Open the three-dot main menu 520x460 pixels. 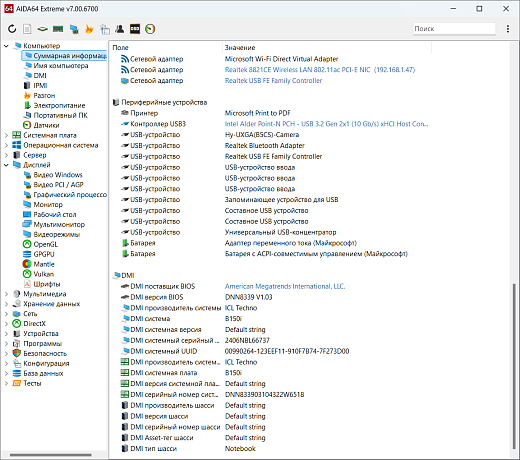click(508, 29)
